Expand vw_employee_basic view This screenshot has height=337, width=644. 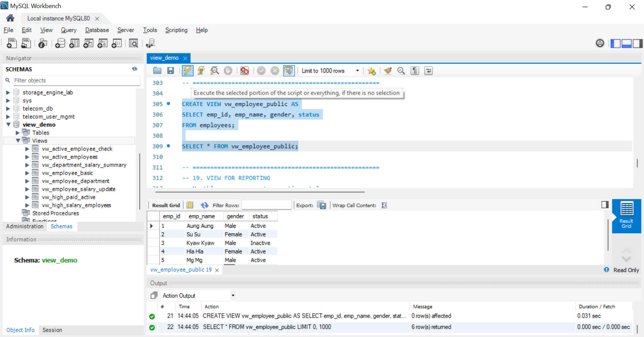tap(27, 173)
